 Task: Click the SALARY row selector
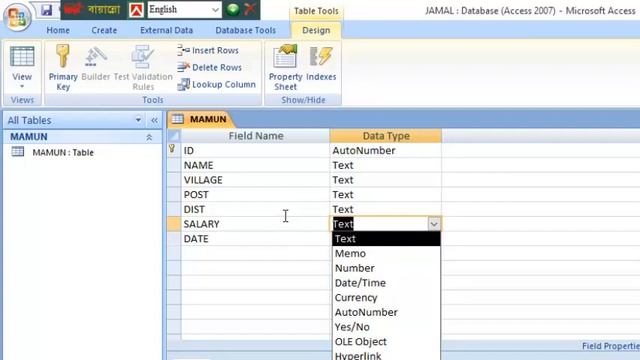click(174, 224)
